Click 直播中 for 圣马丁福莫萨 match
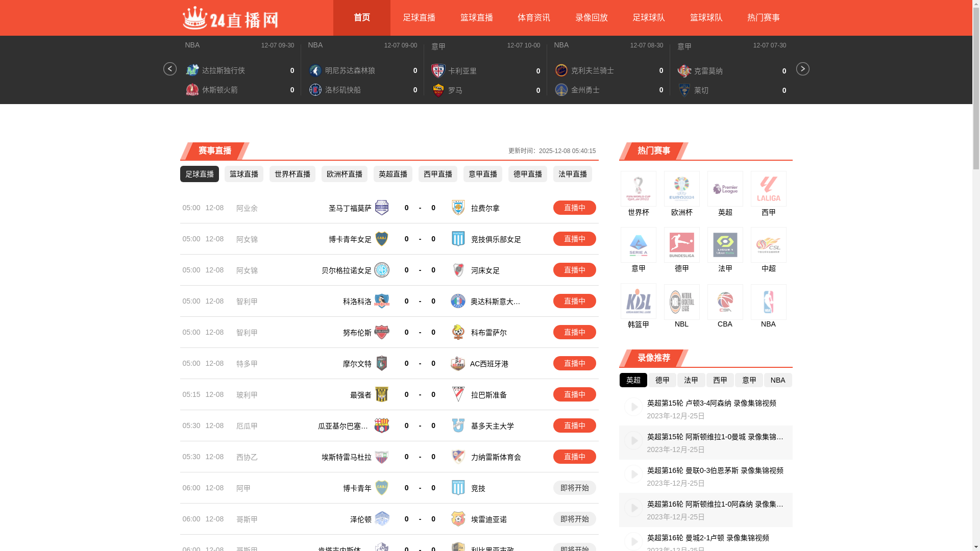 coord(574,208)
